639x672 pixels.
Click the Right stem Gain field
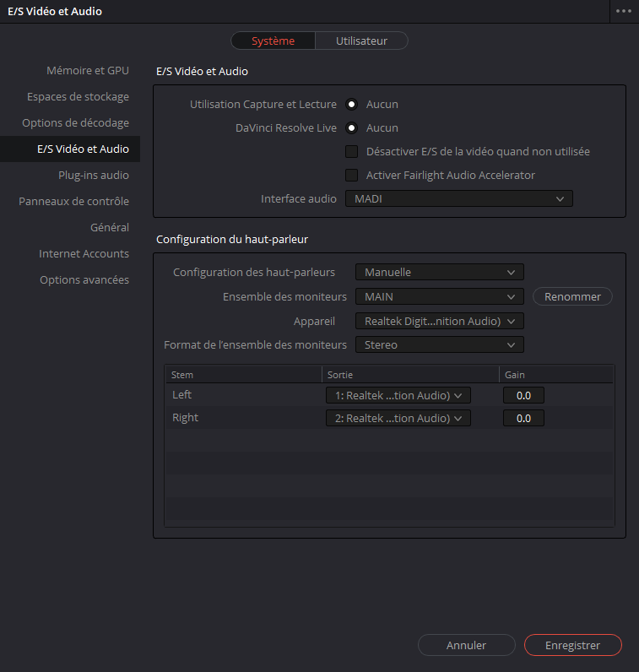pos(523,418)
